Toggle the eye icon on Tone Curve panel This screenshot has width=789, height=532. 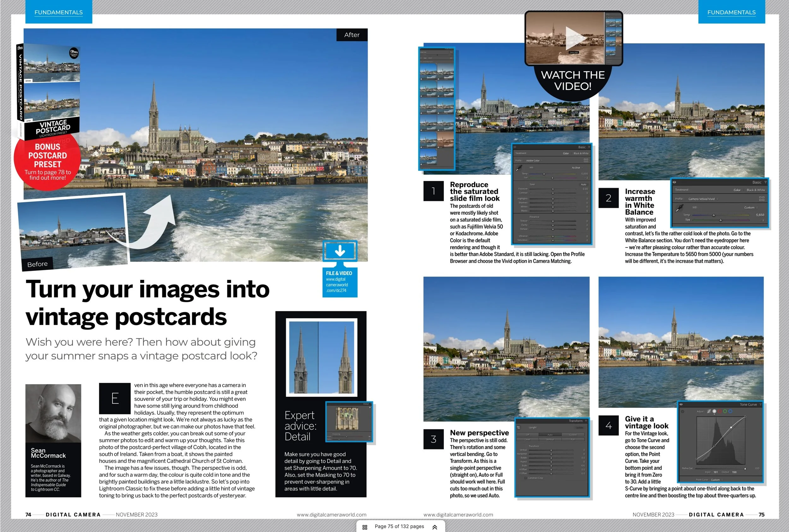681,404
